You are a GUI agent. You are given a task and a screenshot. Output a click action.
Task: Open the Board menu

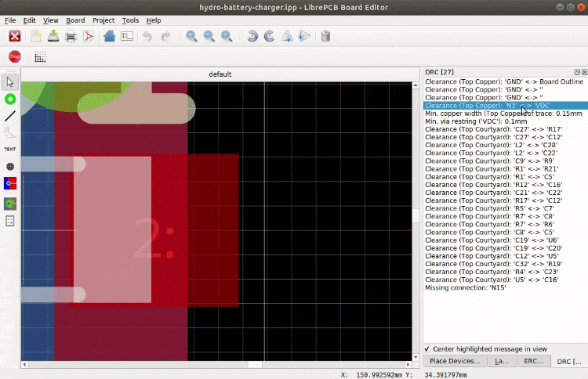pos(75,20)
